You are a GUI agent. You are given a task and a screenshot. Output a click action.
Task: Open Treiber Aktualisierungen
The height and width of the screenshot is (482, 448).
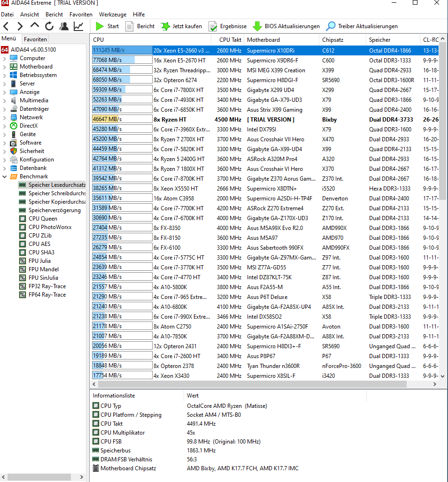(x=362, y=26)
